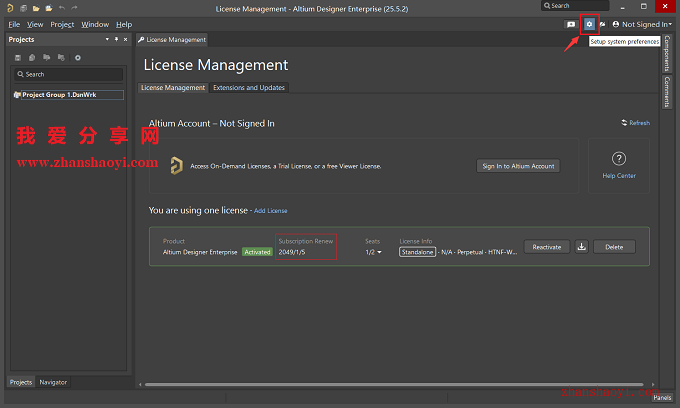Open the Project menu
This screenshot has height=408, width=680.
point(62,24)
